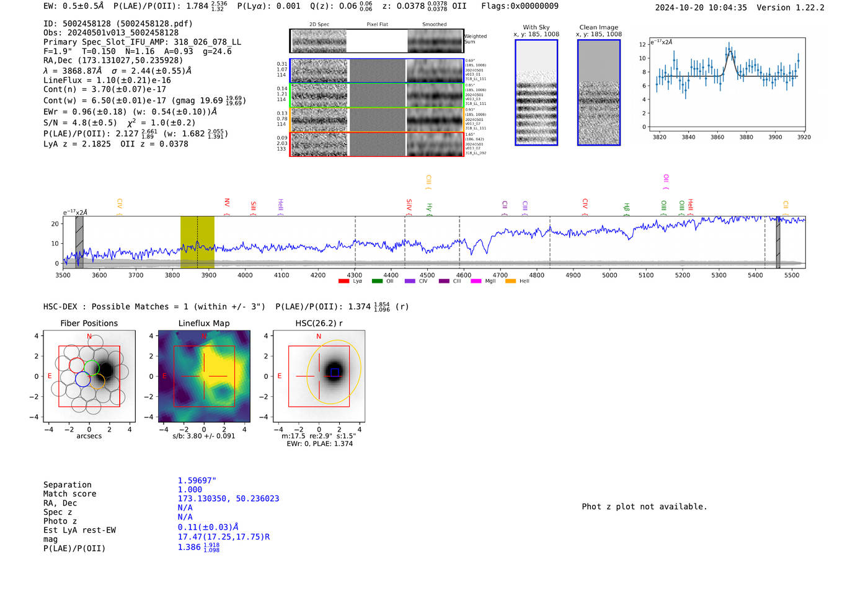Click the small blue square in HSC image
Screen dimensions: 868x591
tap(335, 372)
